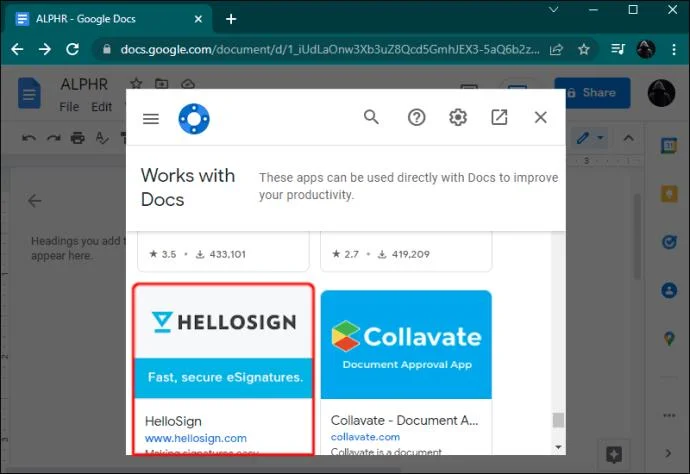Screen dimensions: 690x474
Task: Open the marketplace hamburger menu
Action: [150, 119]
